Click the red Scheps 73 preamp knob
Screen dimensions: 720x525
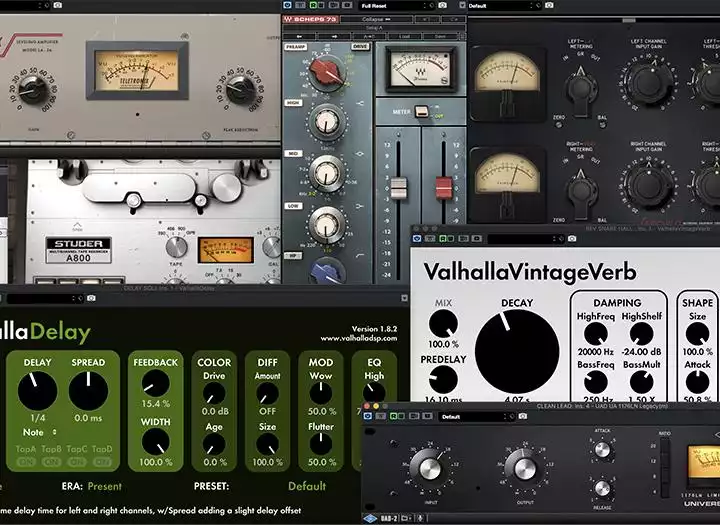(327, 72)
